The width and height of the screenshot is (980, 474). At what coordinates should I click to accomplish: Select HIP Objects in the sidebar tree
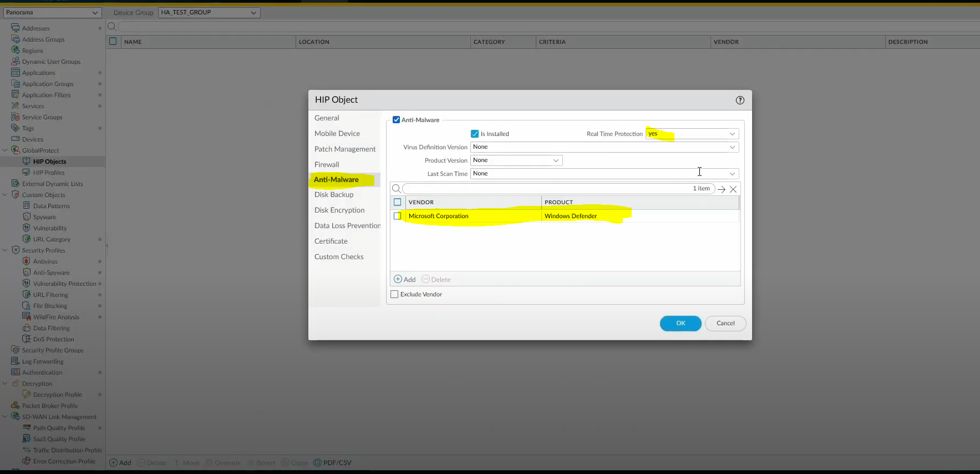click(49, 162)
